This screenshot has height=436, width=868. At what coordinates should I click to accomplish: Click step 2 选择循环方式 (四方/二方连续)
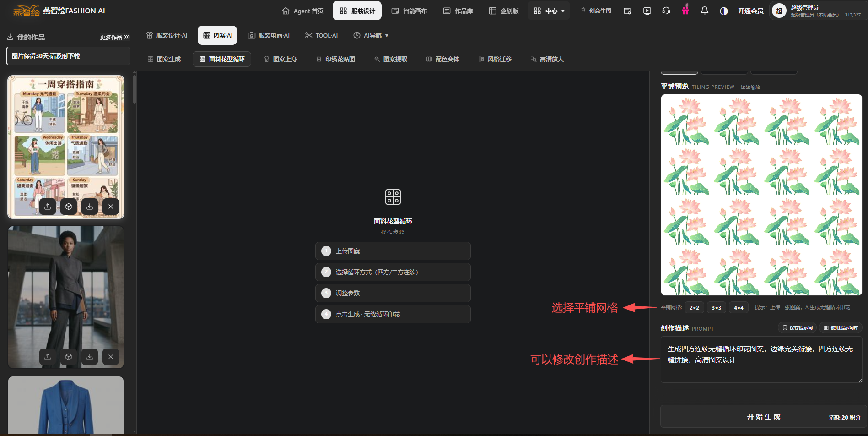(x=393, y=272)
